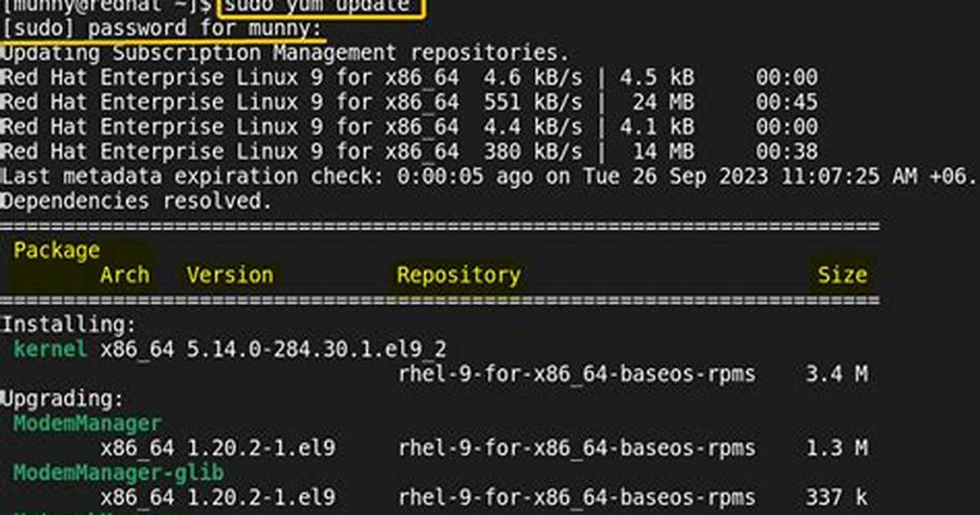Click the '00:45' elapsed time
The width and height of the screenshot is (980, 515).
coord(787,102)
